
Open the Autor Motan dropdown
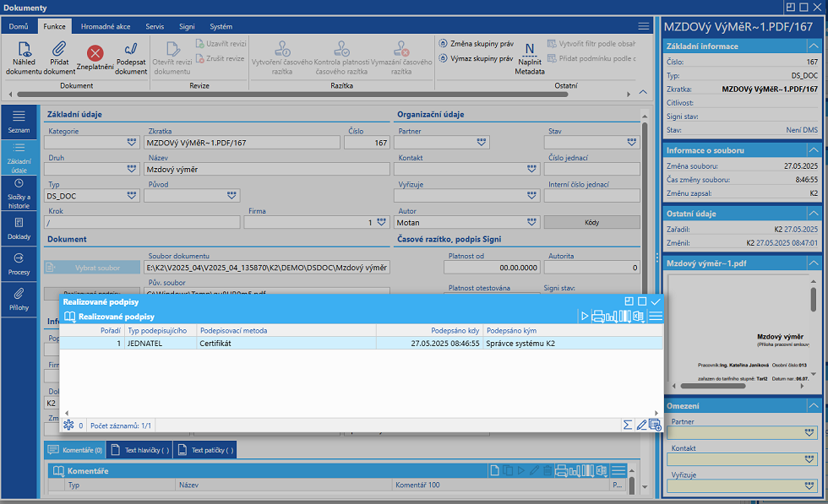pyautogui.click(x=531, y=223)
